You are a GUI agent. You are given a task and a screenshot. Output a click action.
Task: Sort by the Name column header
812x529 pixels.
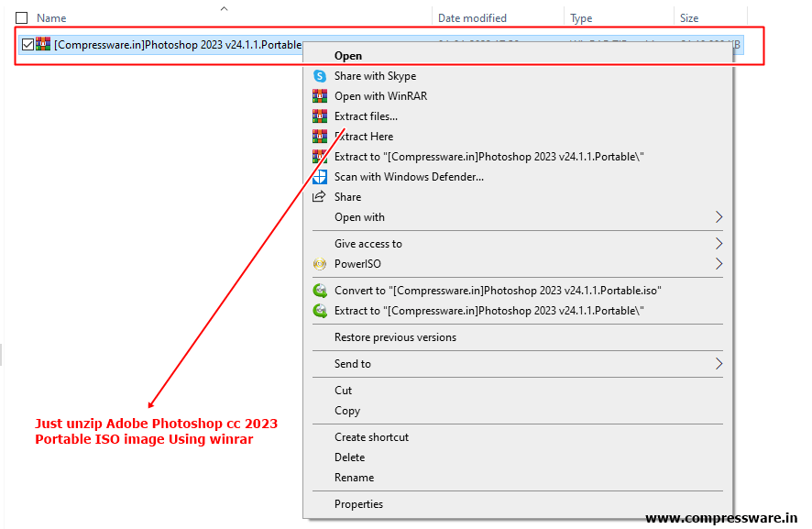pyautogui.click(x=51, y=18)
